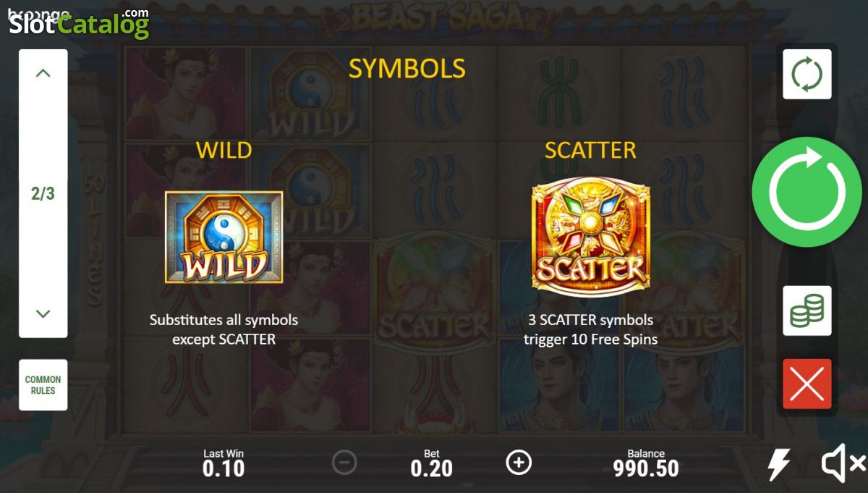Viewport: 868px width, 493px height.
Task: Click the Bet value 0.20
Action: pyautogui.click(x=432, y=468)
